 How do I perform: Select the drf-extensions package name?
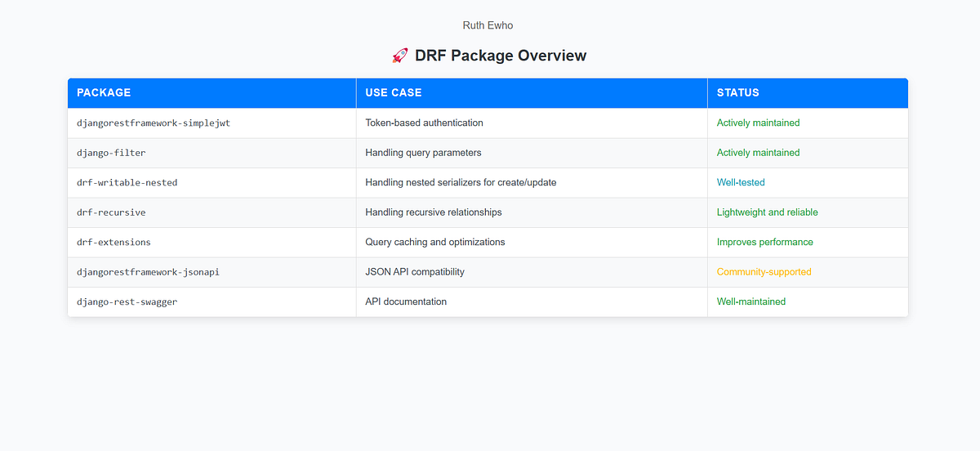(x=114, y=243)
